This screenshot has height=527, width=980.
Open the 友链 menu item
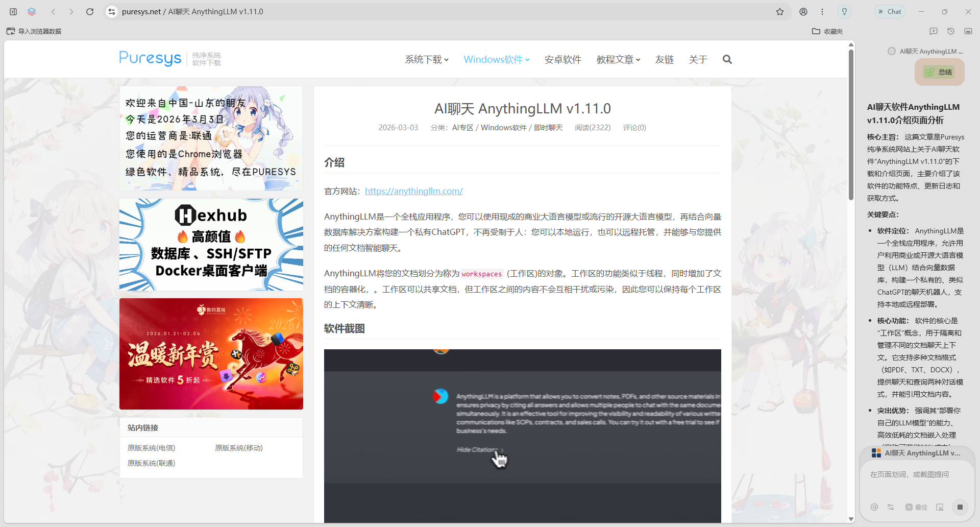coord(664,59)
